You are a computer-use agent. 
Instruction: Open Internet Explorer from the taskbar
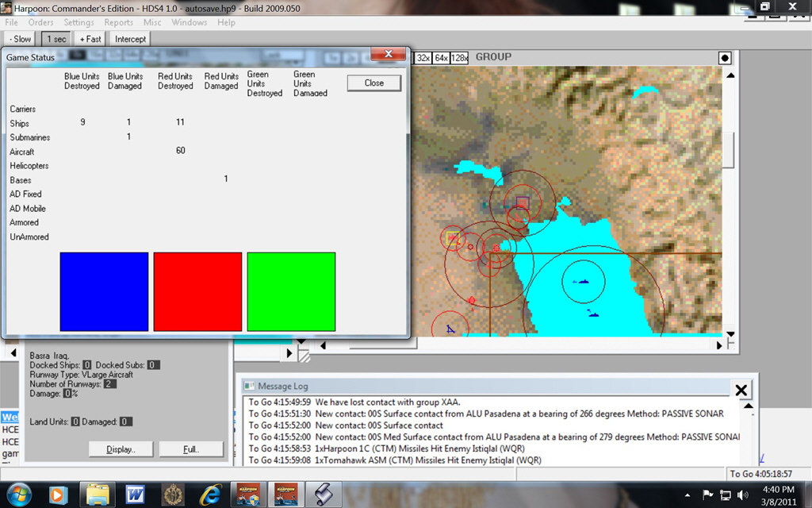210,495
